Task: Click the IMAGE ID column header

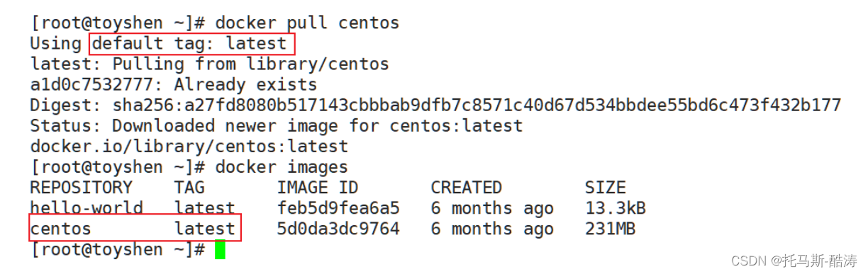Action: [318, 188]
